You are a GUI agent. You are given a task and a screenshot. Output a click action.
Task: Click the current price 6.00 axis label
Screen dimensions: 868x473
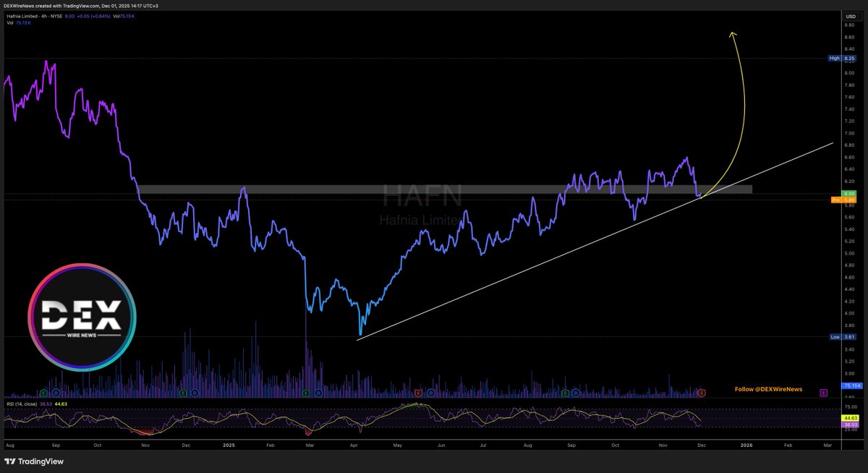tap(850, 193)
